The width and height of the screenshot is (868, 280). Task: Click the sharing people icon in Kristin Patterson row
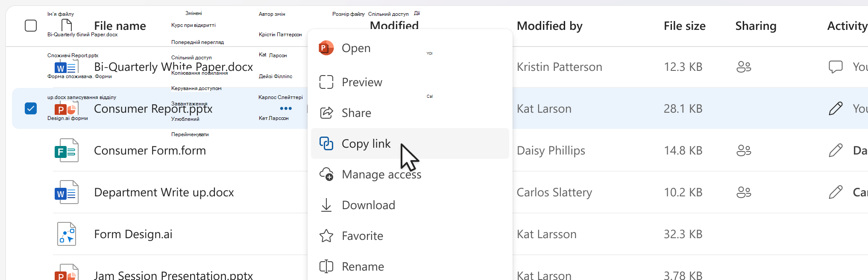click(x=744, y=67)
